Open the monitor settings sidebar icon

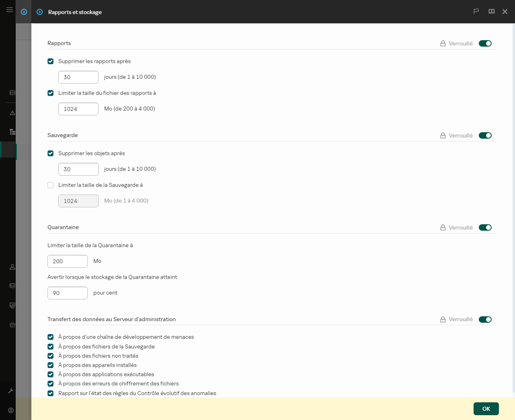12,305
